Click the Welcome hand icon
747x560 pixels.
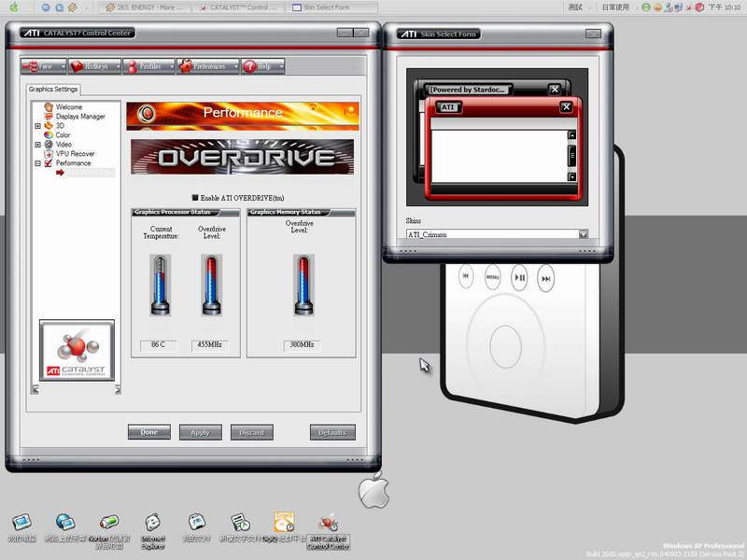click(x=49, y=107)
